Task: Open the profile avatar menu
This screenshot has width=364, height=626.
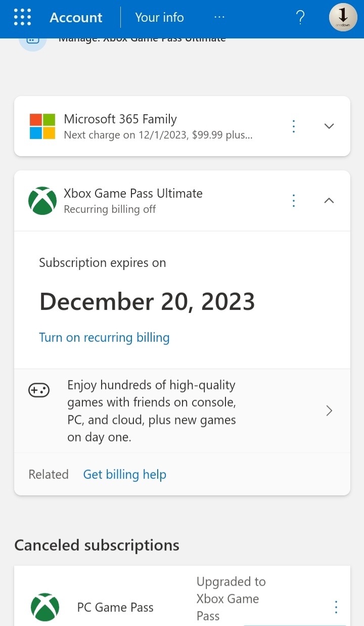Action: coord(343,17)
